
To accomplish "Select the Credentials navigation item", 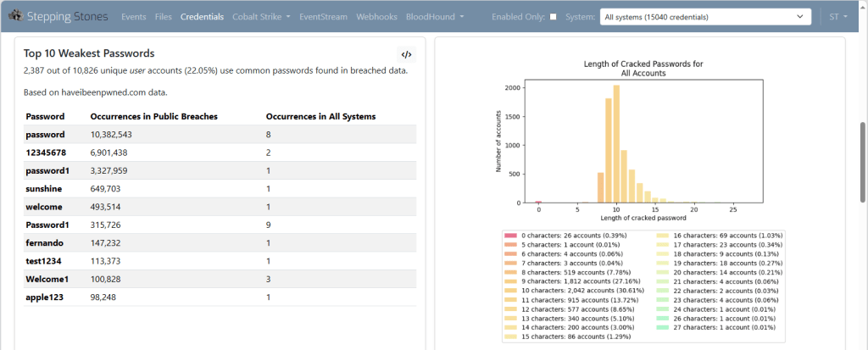I will [x=202, y=16].
